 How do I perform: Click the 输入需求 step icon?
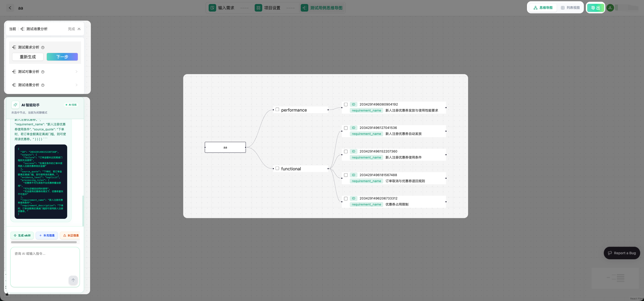(212, 8)
